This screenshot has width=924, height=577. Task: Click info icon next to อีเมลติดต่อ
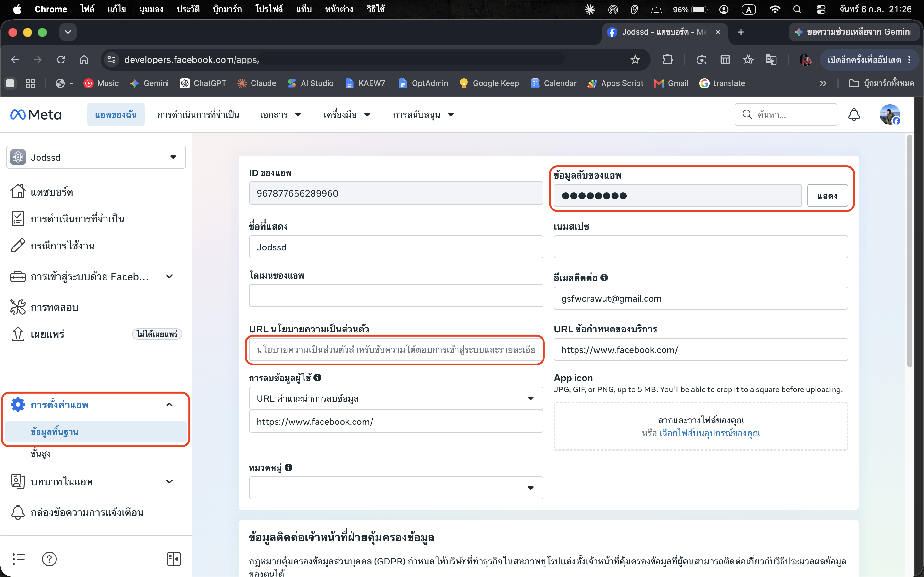point(604,277)
